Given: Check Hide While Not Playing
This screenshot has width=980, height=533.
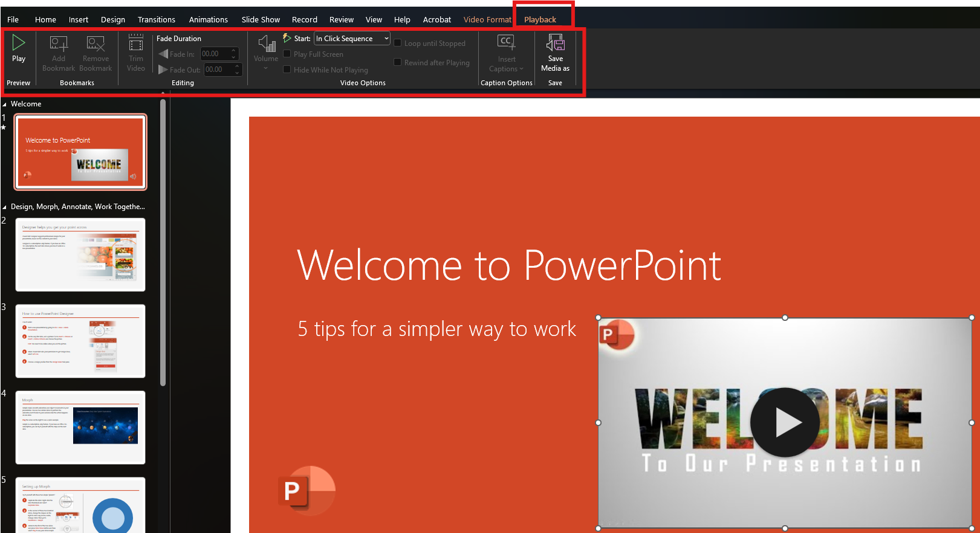Looking at the screenshot, I should [x=287, y=69].
